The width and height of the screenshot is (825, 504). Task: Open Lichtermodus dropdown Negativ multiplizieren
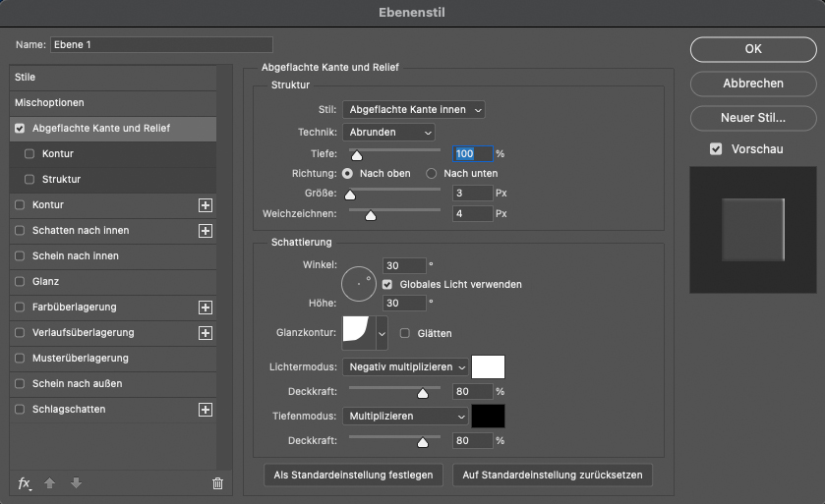coord(405,366)
